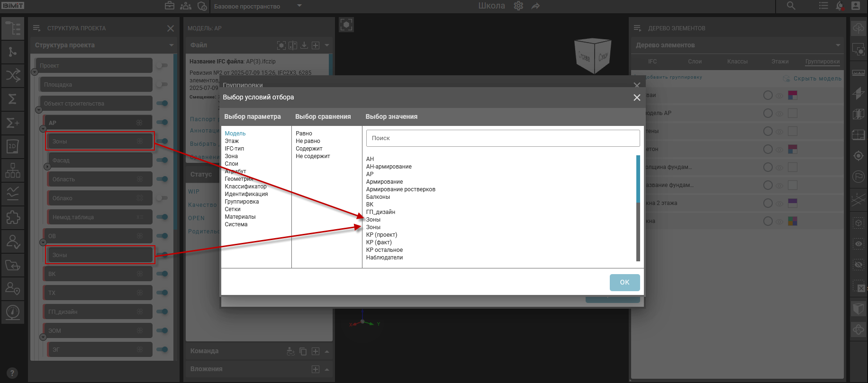Click the 2D view icon in left sidebar

point(13,146)
